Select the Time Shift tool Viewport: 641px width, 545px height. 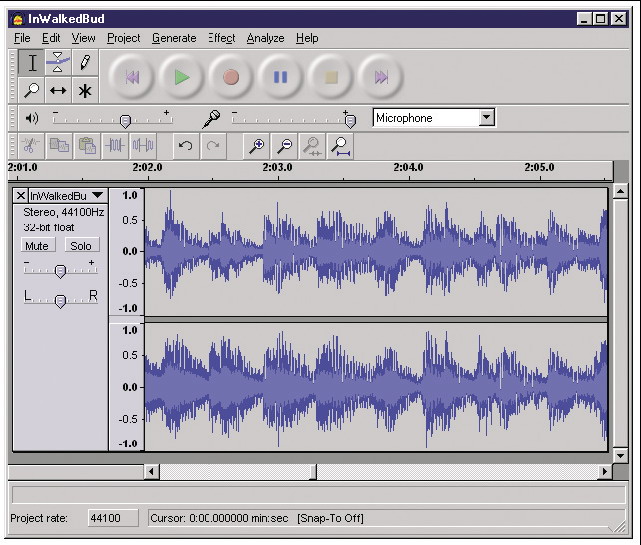[x=58, y=90]
